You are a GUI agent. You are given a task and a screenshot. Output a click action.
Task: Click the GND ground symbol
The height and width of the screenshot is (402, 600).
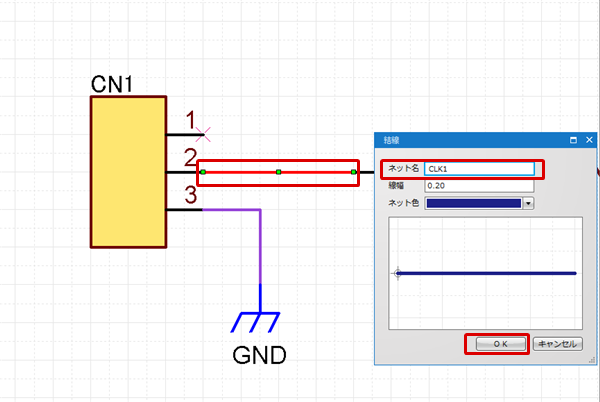[260, 319]
